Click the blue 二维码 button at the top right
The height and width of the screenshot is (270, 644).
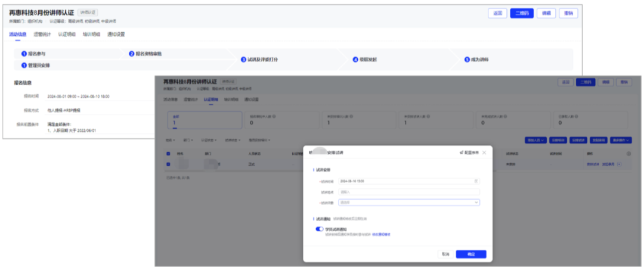pyautogui.click(x=522, y=13)
